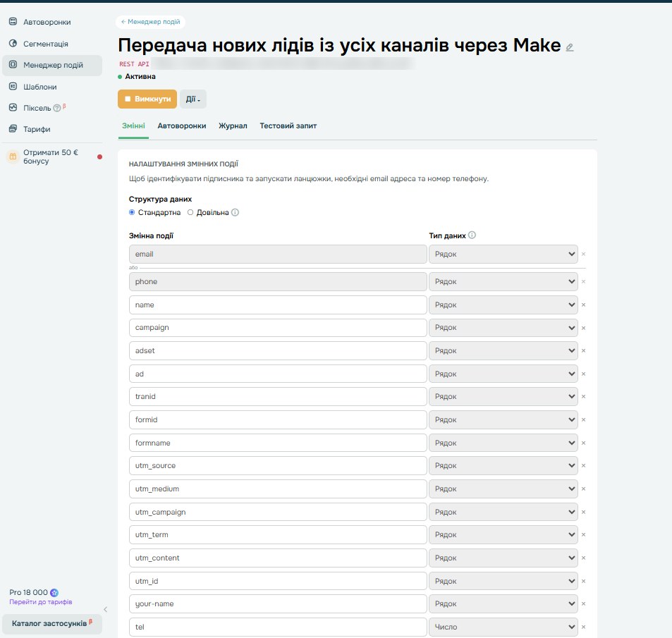Remove the formname variable row
672x638 pixels.
click(583, 443)
